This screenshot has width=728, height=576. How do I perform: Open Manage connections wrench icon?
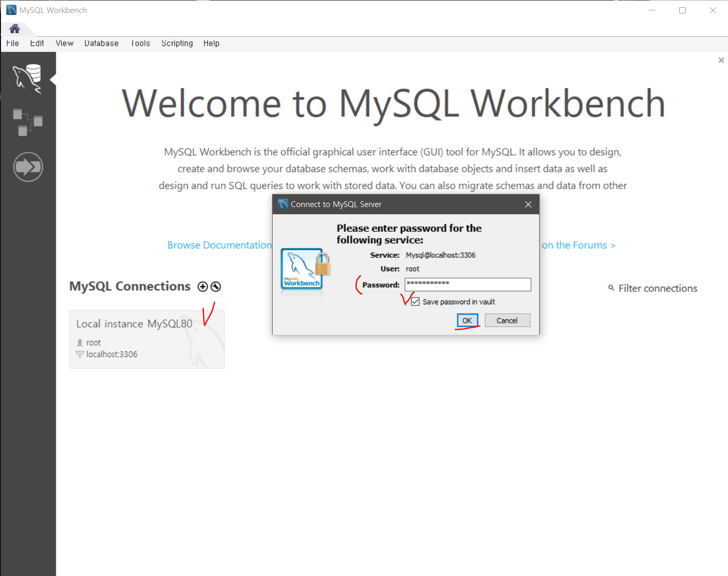tap(216, 287)
